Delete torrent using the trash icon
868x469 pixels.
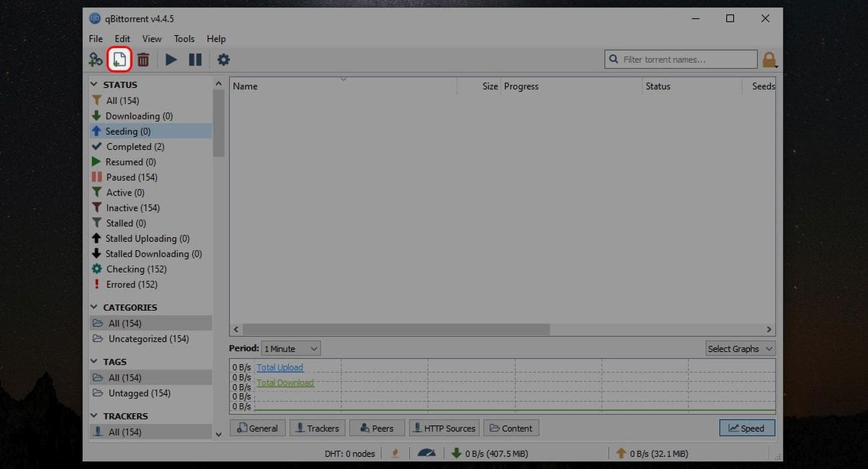point(143,59)
